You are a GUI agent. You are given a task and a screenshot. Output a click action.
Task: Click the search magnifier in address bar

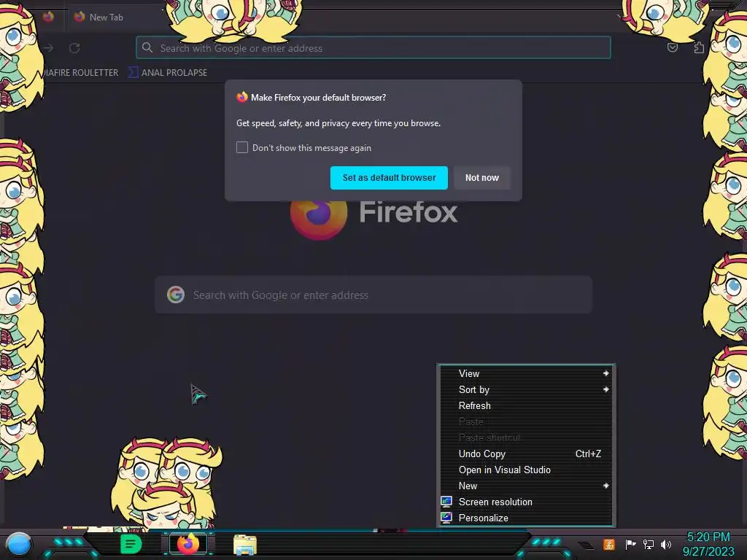[147, 47]
